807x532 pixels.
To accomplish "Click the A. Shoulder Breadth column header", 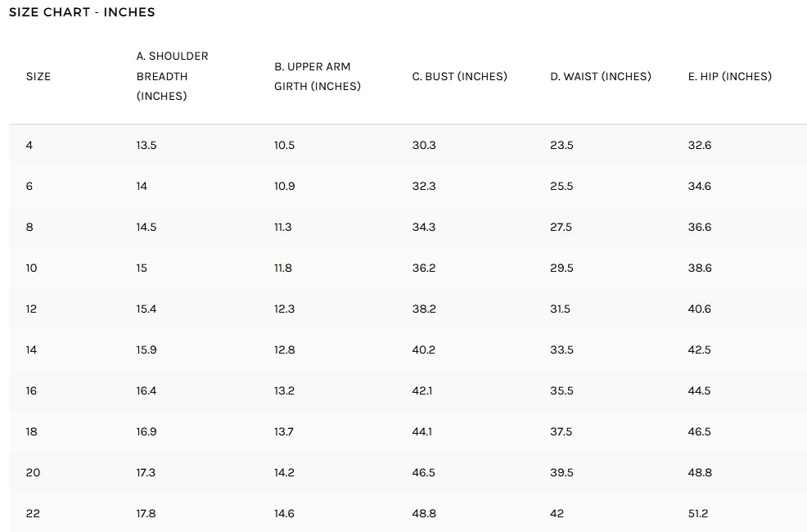I will (x=172, y=76).
